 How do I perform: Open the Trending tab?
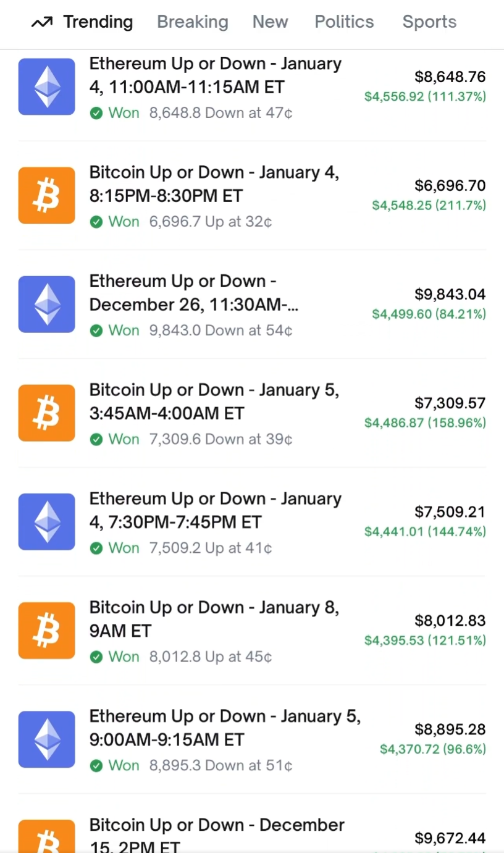click(98, 22)
